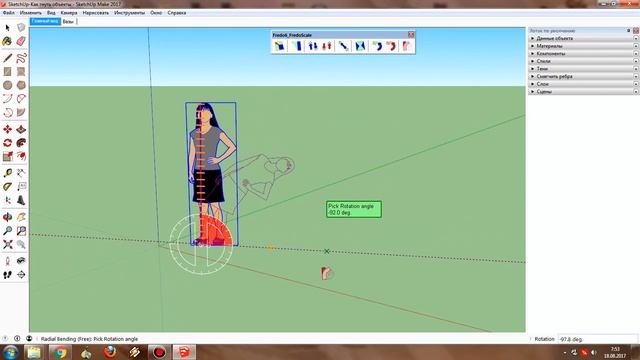The height and width of the screenshot is (360, 640).
Task: Activate the Move tool
Action: coord(7,129)
